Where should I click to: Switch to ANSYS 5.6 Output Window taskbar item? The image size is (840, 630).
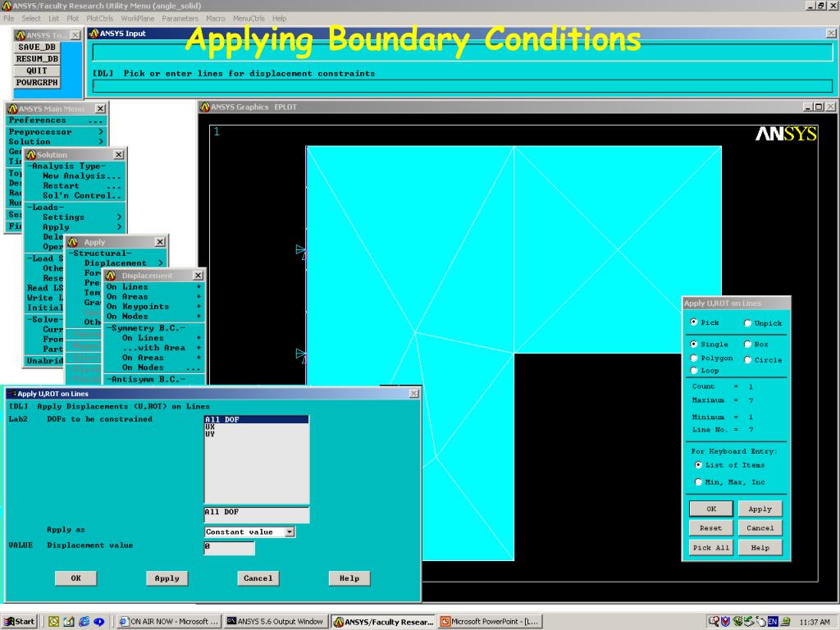click(x=275, y=622)
